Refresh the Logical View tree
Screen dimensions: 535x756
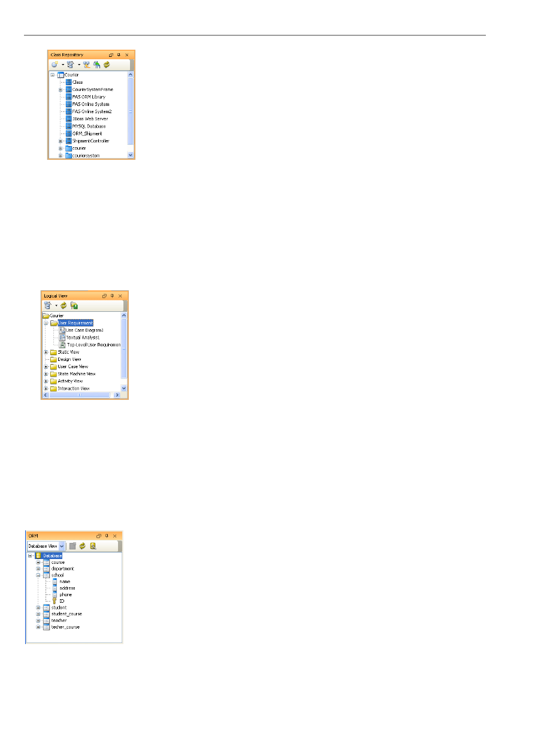pyautogui.click(x=63, y=305)
